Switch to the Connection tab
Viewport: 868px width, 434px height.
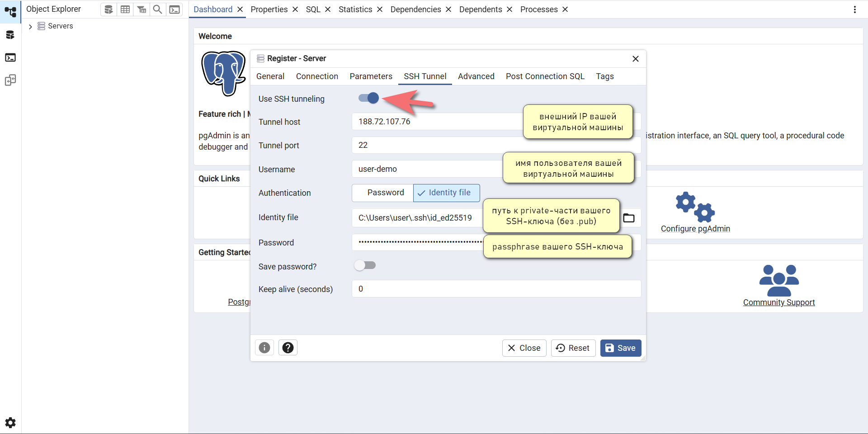317,76
